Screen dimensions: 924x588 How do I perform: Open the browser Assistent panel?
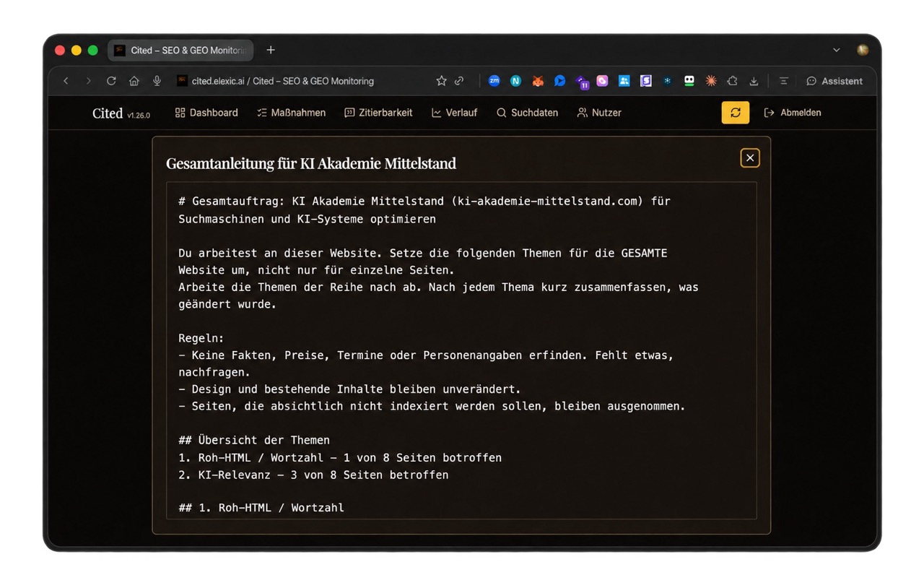(x=834, y=81)
